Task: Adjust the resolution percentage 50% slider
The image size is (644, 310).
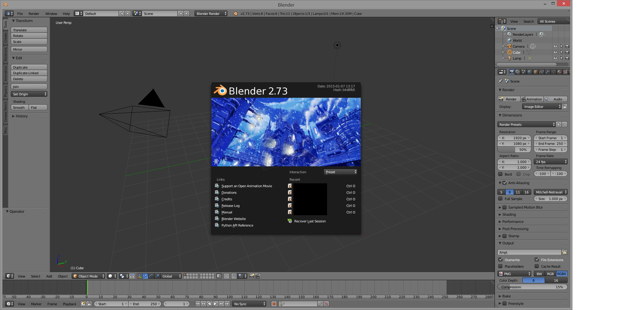Action: [x=514, y=149]
